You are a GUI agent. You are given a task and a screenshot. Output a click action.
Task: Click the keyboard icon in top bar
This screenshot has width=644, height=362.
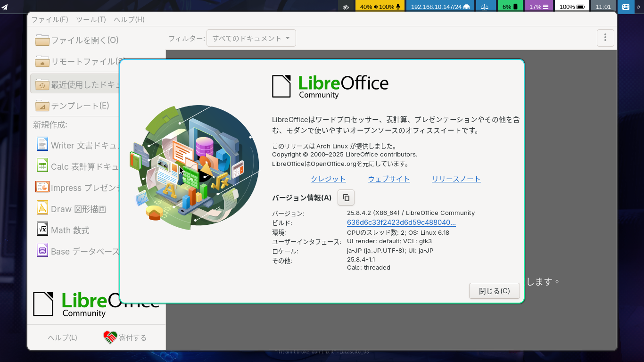(x=626, y=7)
